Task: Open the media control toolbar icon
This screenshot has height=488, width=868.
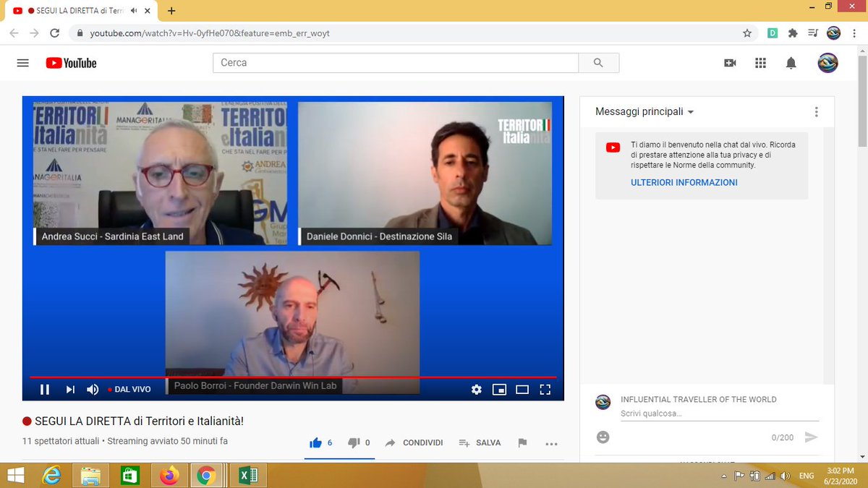Action: (x=813, y=33)
